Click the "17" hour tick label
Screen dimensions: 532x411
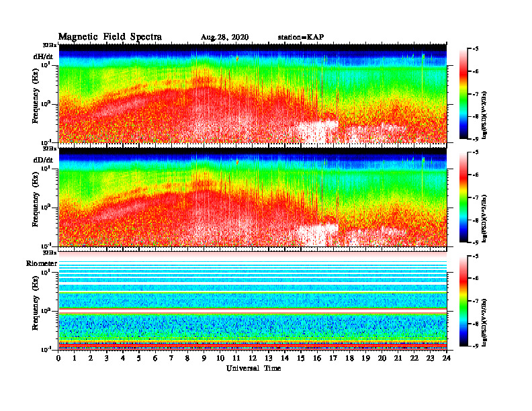[333, 358]
